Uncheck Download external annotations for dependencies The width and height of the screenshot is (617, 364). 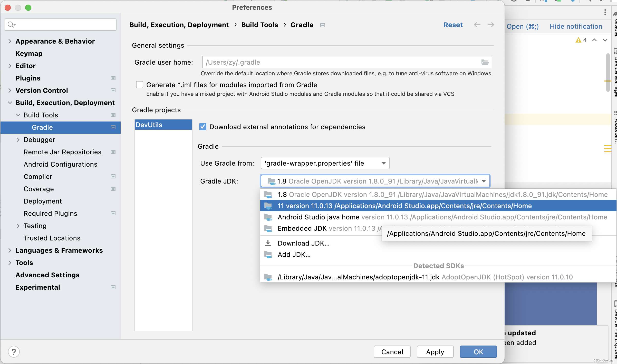coord(203,127)
